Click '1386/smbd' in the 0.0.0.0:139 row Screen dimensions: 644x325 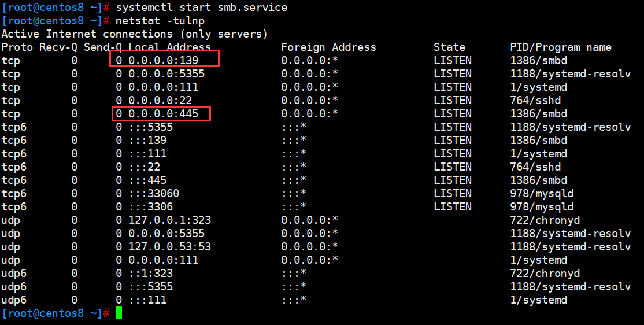(538, 60)
